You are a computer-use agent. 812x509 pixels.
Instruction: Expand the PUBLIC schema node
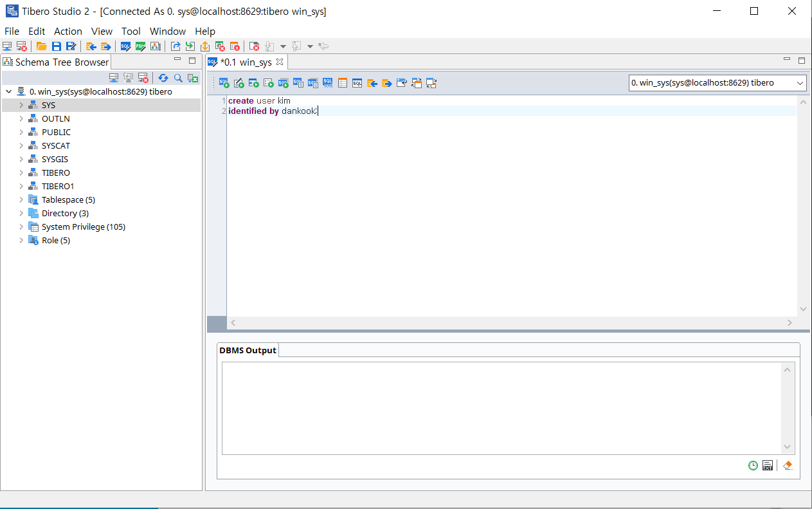pos(21,132)
